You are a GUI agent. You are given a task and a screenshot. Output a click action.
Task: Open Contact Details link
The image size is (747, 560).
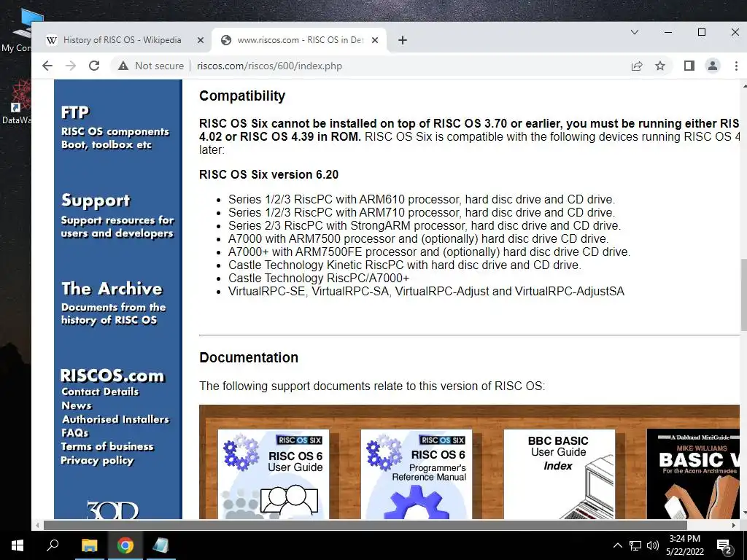100,392
